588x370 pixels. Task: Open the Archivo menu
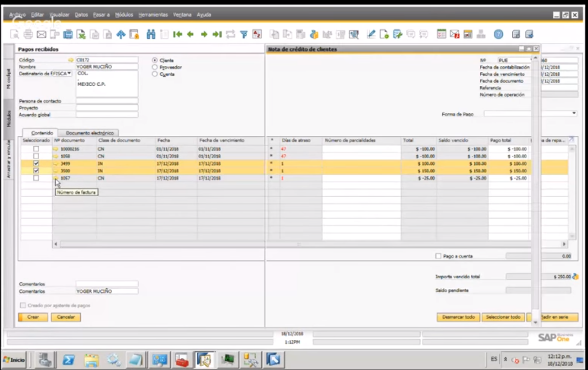pos(17,14)
